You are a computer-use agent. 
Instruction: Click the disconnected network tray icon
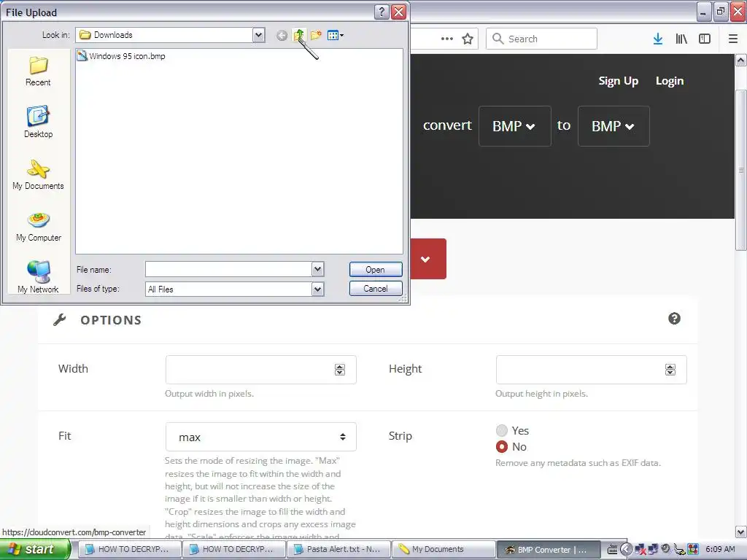(640, 550)
